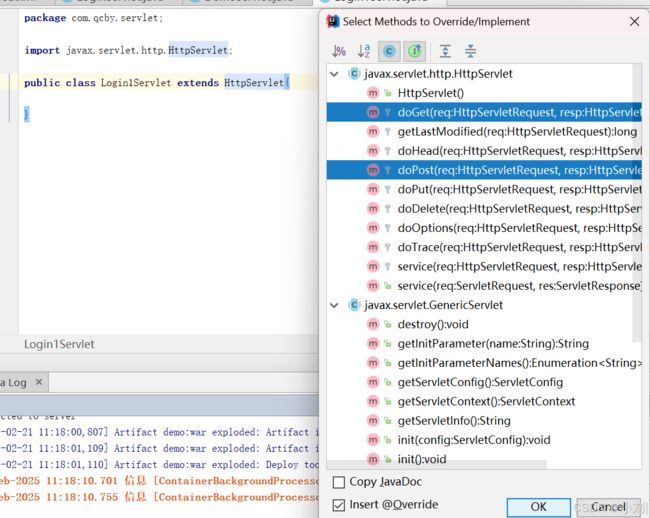This screenshot has width=650, height=518.
Task: Click HttpServlet in the extends clause
Action: [254, 82]
